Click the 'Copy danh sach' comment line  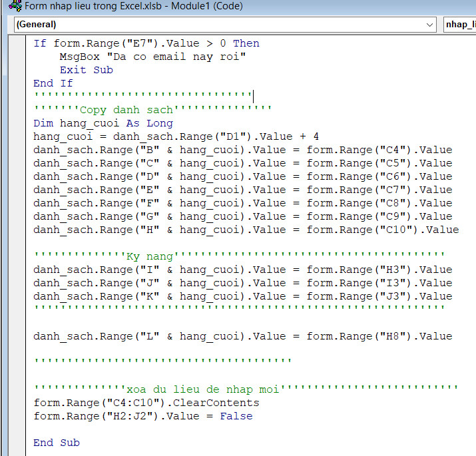pyautogui.click(x=152, y=110)
